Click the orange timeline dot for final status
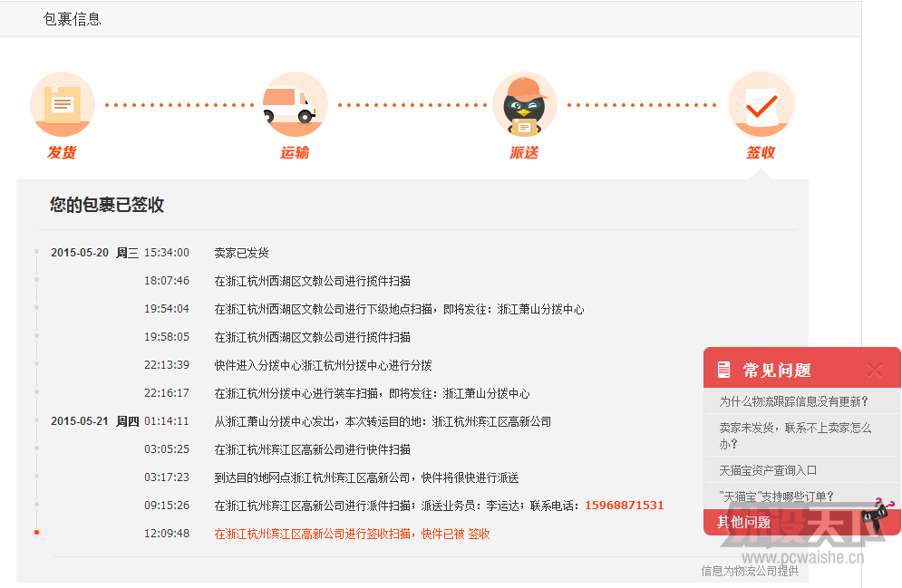 coord(36,533)
